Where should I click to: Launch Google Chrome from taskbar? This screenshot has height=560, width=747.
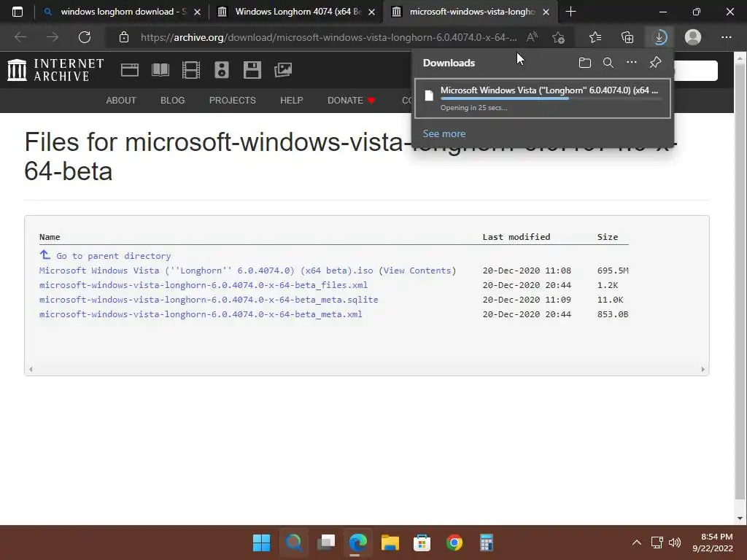(454, 542)
